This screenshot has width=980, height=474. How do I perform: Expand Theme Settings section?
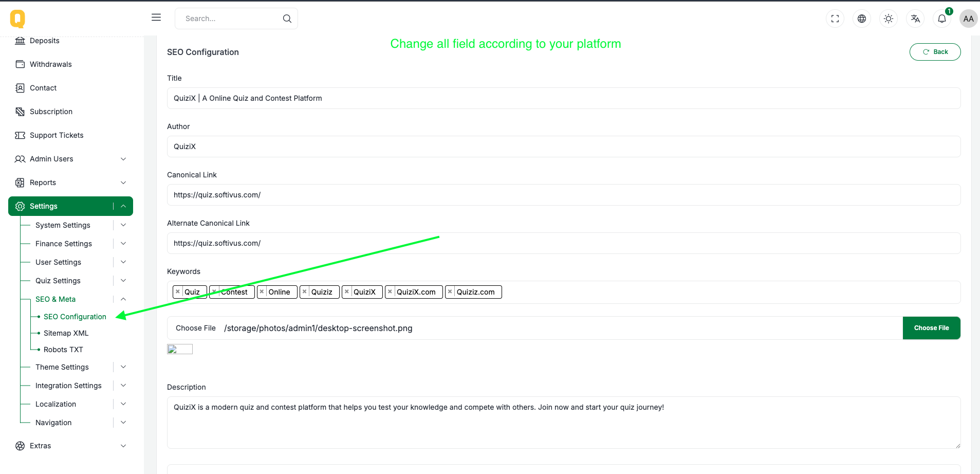click(x=123, y=367)
